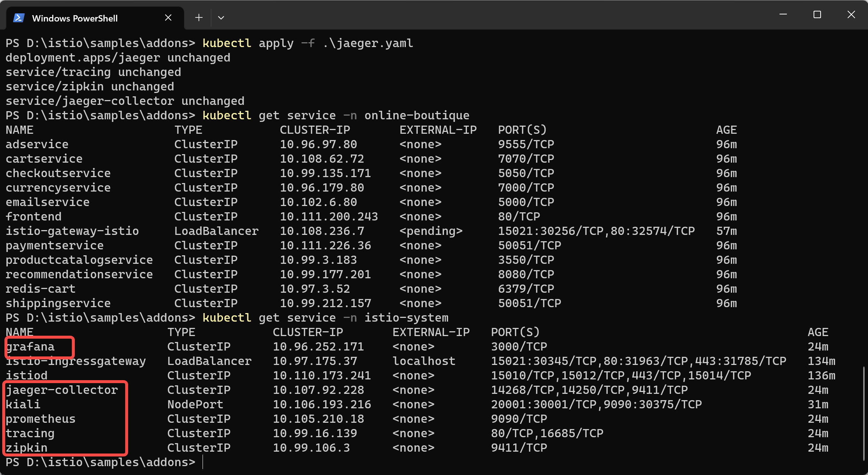Click the 'grafana' service name
Image resolution: width=868 pixels, height=475 pixels.
30,347
